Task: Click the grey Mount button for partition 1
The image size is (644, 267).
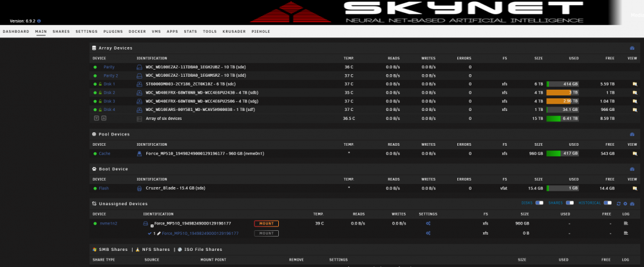Action: pos(266,233)
